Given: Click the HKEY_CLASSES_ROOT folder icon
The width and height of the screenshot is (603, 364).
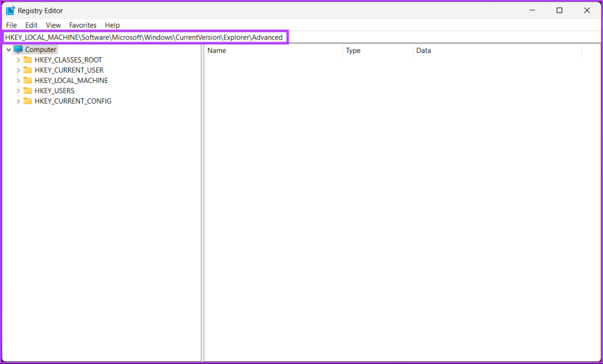Looking at the screenshot, I should pyautogui.click(x=28, y=59).
